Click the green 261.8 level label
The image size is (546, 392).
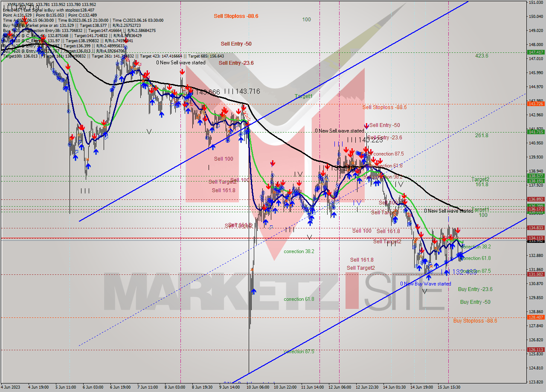[x=482, y=135]
